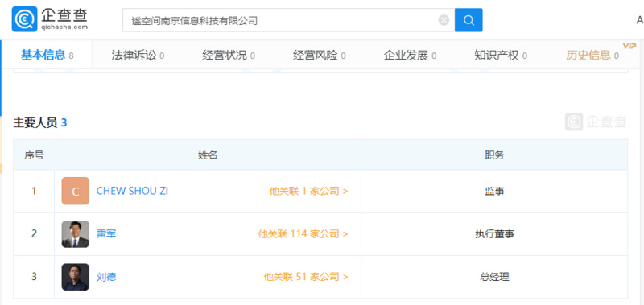View 他关联 114 家公司 link
Viewport: 644px width, 305px height.
pyautogui.click(x=303, y=234)
